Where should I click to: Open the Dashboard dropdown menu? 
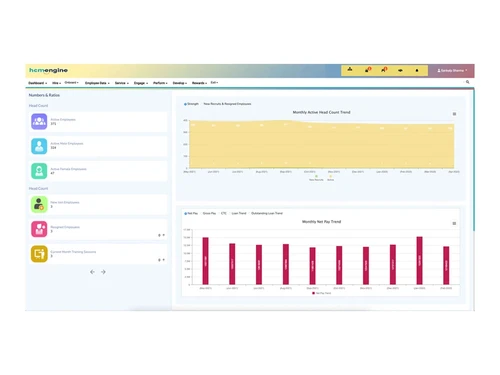[38, 83]
